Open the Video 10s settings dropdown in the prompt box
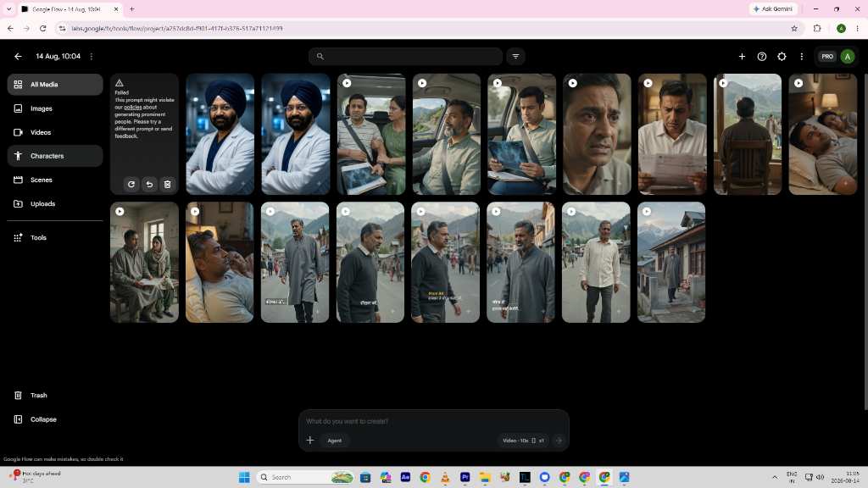The image size is (868, 488). [523, 441]
